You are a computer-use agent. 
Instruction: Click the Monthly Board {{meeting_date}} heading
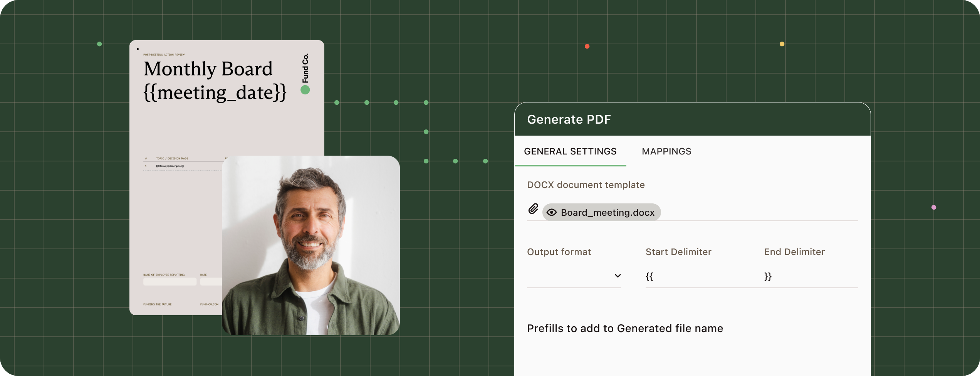coord(215,81)
